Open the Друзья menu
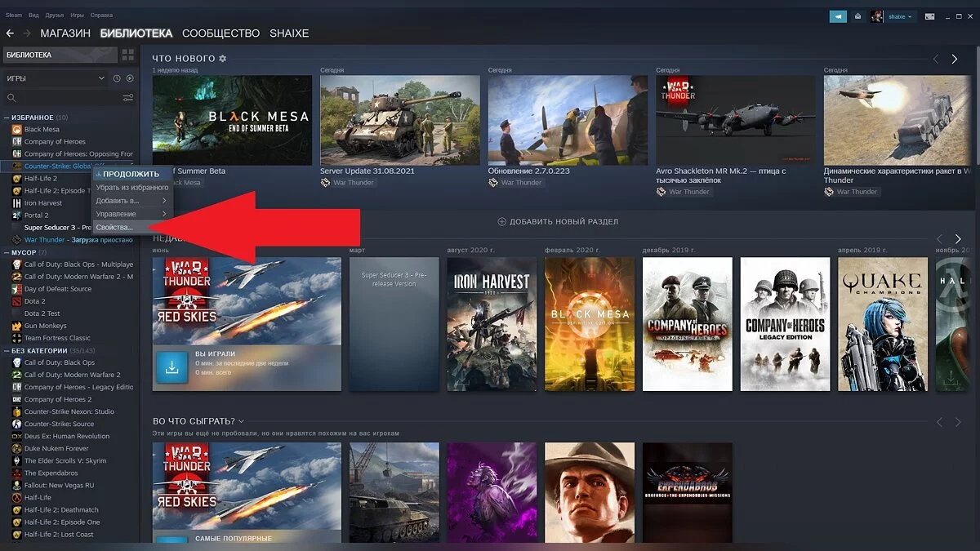980x551 pixels. point(56,15)
